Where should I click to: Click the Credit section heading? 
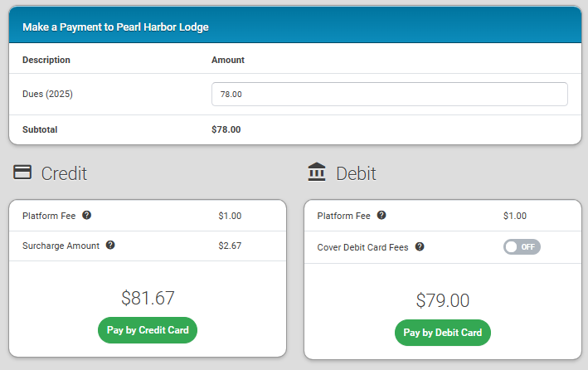pyautogui.click(x=64, y=173)
